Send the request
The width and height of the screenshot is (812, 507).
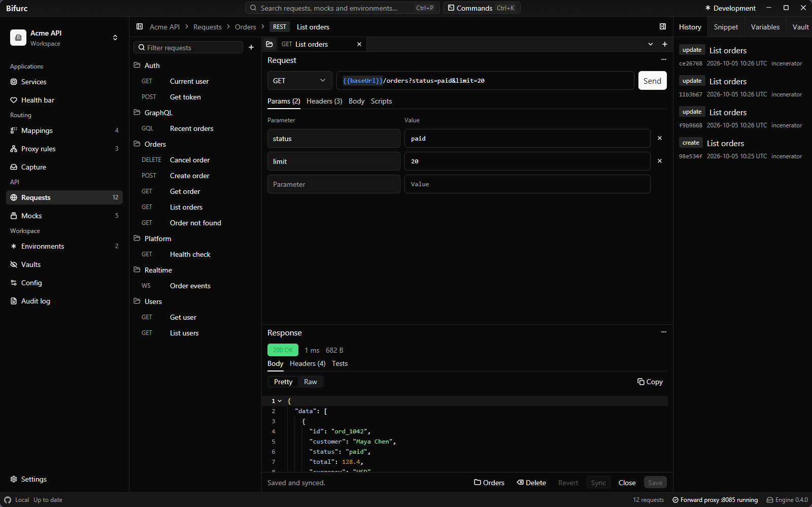[x=652, y=81]
